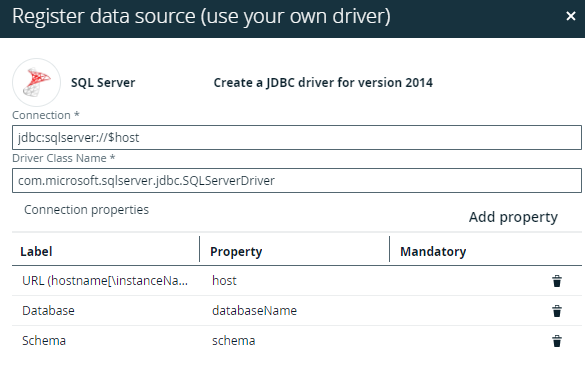The width and height of the screenshot is (585, 367).
Task: Delete the schema property row
Action: [x=557, y=341]
